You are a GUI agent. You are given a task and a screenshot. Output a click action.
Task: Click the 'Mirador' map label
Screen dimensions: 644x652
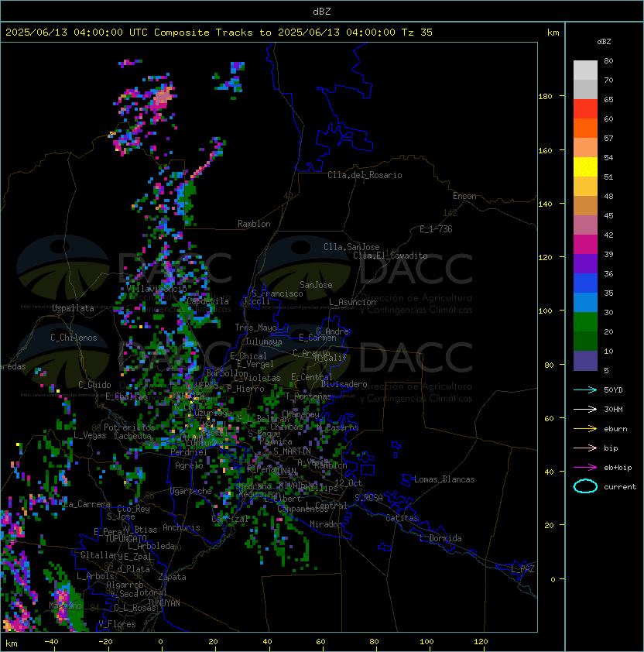pyautogui.click(x=326, y=524)
